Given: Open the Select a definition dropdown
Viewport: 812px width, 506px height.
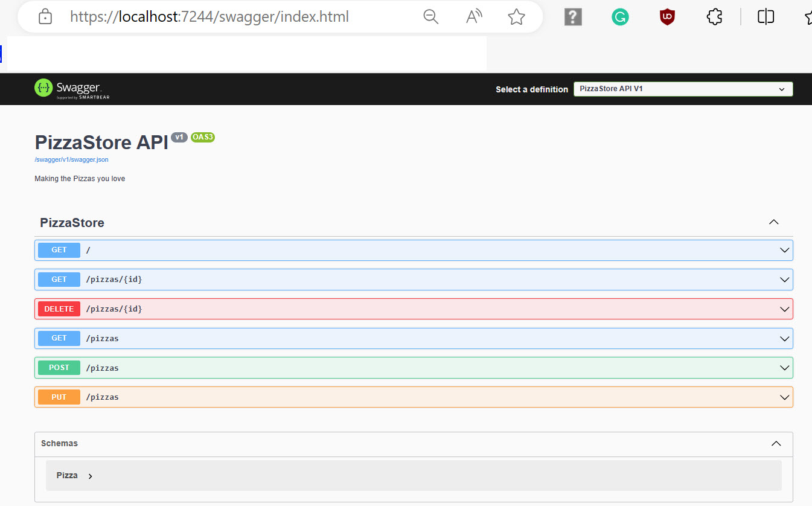Looking at the screenshot, I should tap(683, 89).
